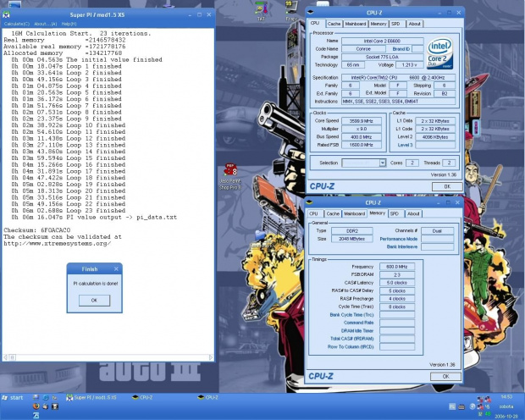The image size is (525, 420).
Task: Switch to About tab in top CPU-Z
Action: 414,24
